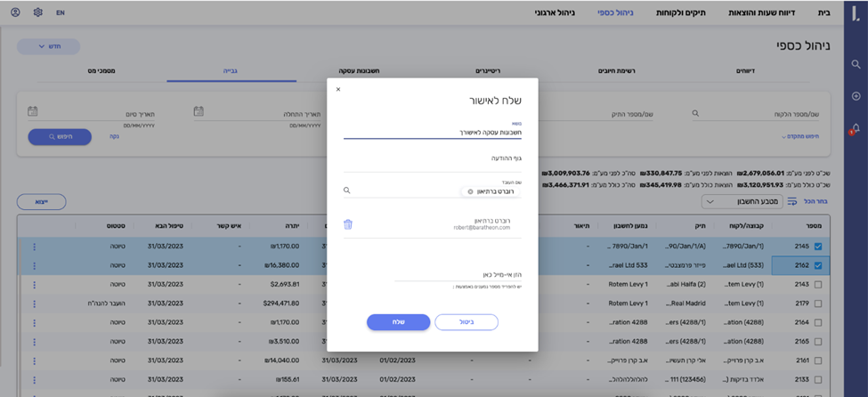Screen dimensions: 868x397
Task: Remove the employee chip using its x icon
Action: (470, 191)
